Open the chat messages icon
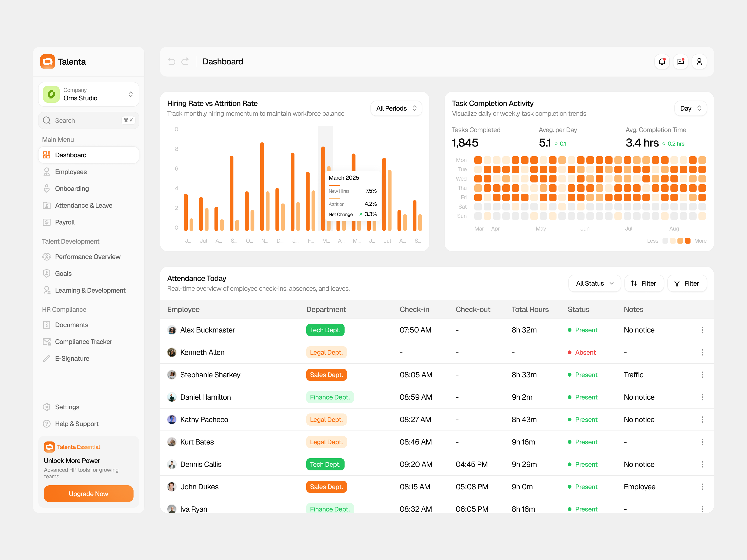747x560 pixels. (x=681, y=61)
